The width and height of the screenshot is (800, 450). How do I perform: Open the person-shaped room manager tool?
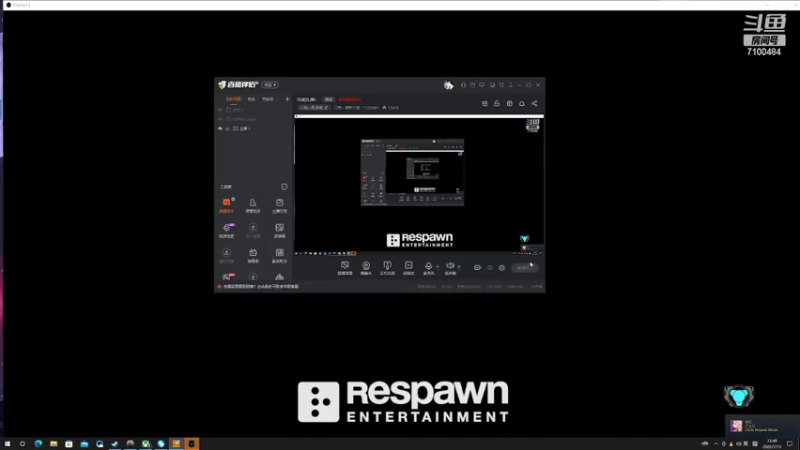(x=253, y=205)
